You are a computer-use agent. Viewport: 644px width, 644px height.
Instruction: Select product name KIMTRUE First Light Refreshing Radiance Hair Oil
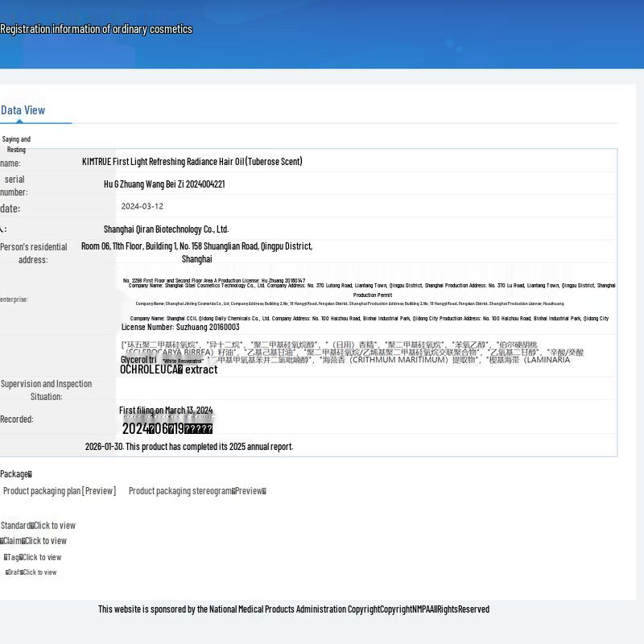pyautogui.click(x=192, y=162)
